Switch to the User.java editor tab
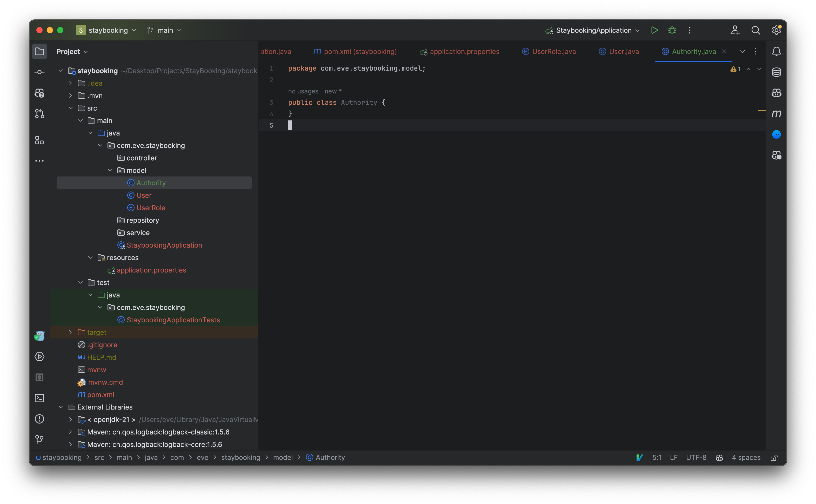The width and height of the screenshot is (816, 504). click(623, 51)
